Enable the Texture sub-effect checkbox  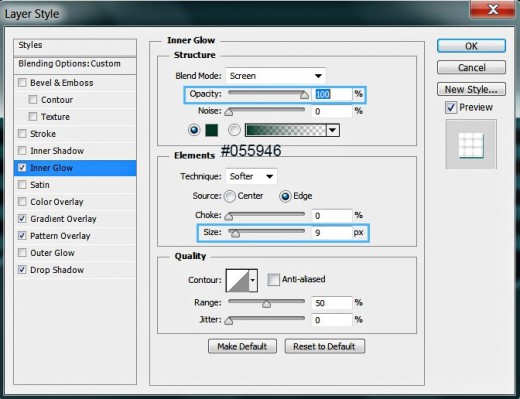point(33,117)
